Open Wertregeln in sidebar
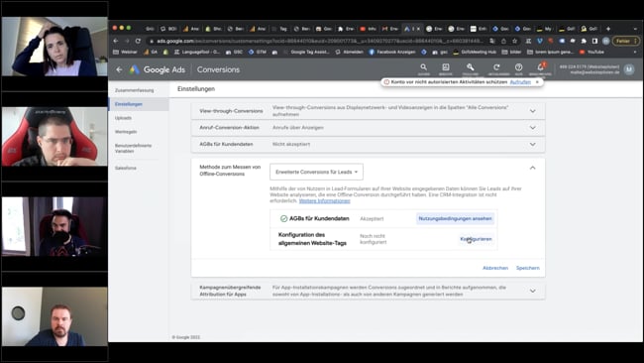644x363 pixels. (x=126, y=132)
